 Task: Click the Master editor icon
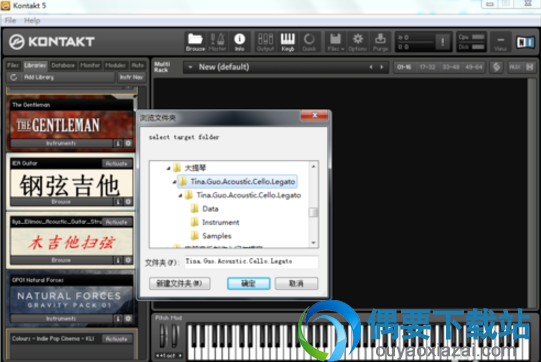[217, 42]
